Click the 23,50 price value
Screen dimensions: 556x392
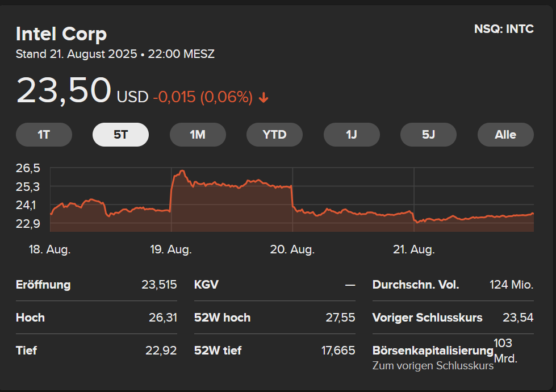(x=64, y=90)
